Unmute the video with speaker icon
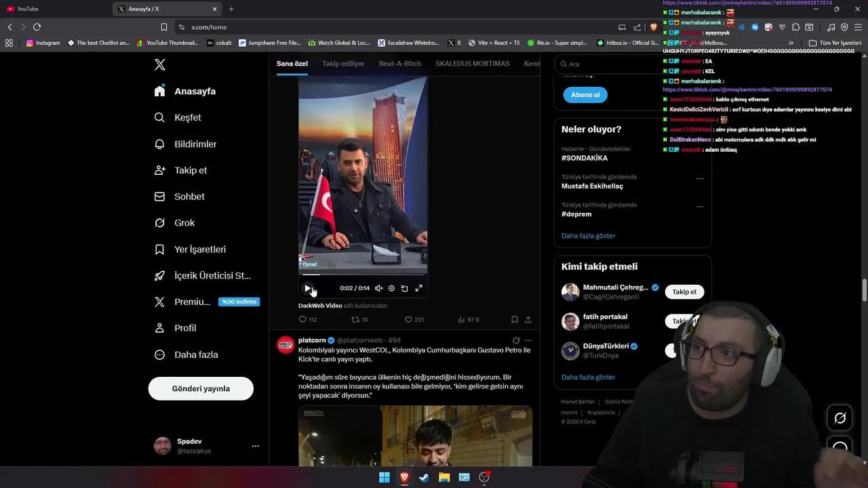The image size is (868, 488). click(379, 288)
